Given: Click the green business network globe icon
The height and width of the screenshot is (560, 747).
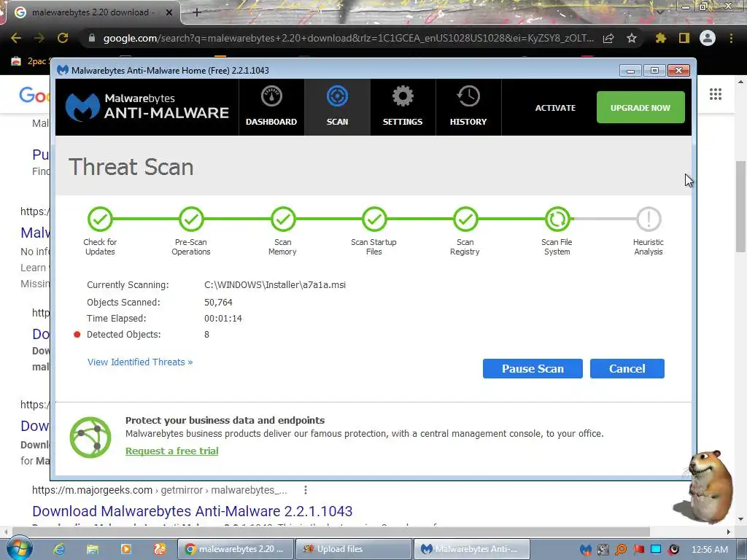Looking at the screenshot, I should [x=90, y=437].
